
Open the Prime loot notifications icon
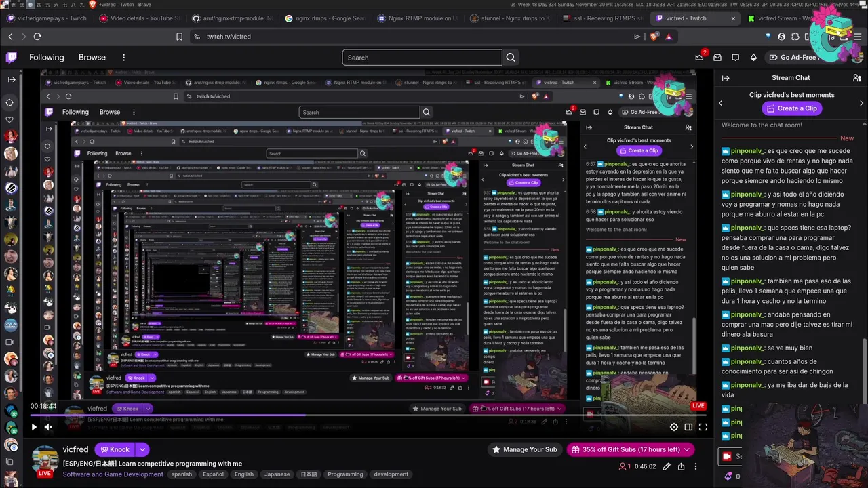(699, 58)
